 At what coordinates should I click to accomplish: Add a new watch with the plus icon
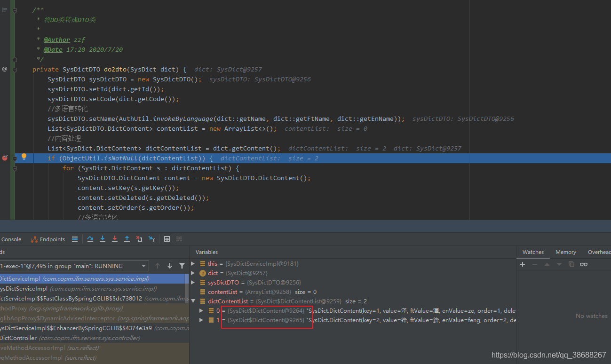click(522, 264)
